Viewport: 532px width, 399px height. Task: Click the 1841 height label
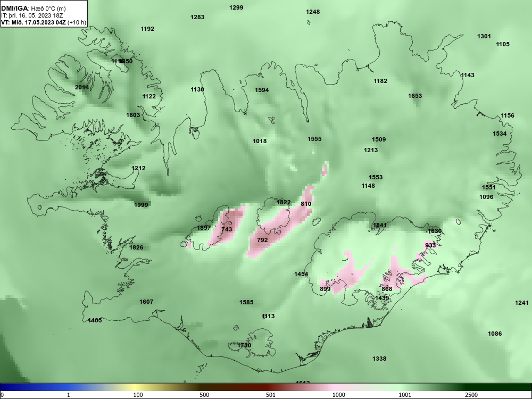pos(380,225)
